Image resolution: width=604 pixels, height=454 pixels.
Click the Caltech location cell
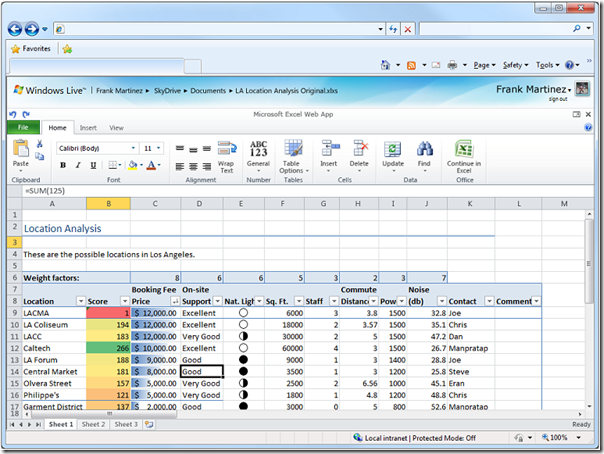tap(54, 348)
